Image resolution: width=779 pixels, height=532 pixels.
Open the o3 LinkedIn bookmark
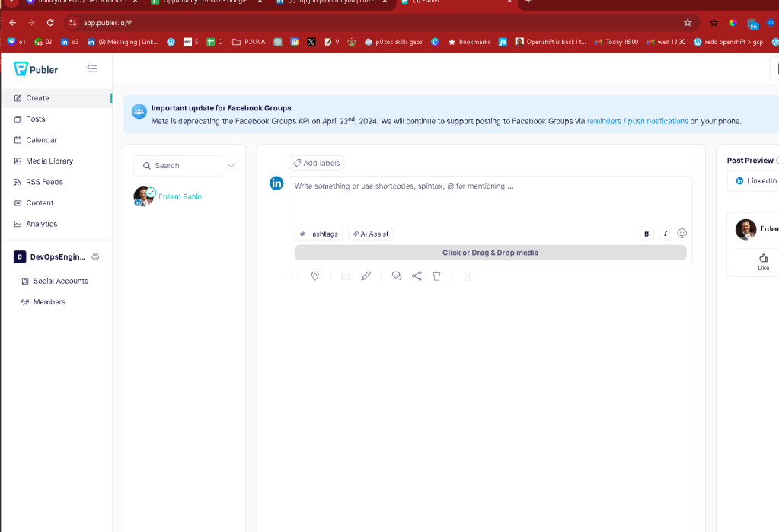[69, 42]
